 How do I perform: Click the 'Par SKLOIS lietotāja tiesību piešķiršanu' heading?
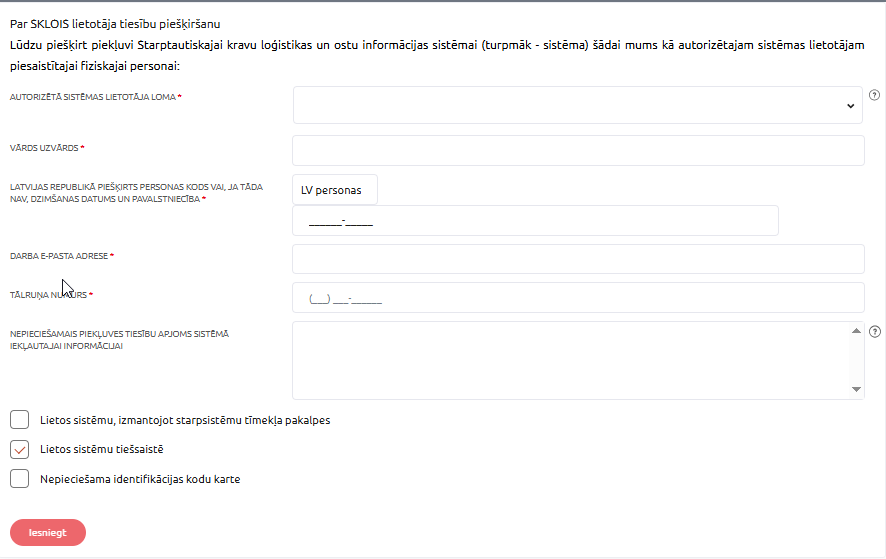(115, 22)
